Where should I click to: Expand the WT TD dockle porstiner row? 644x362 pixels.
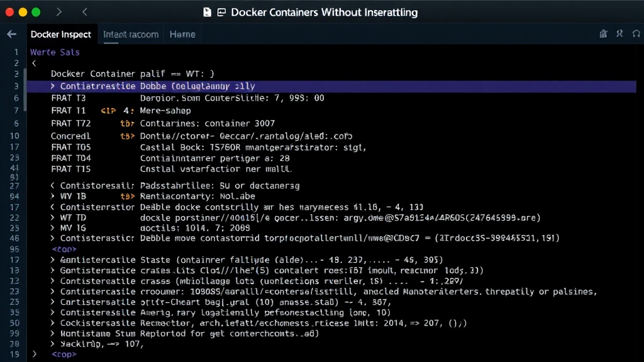53,217
